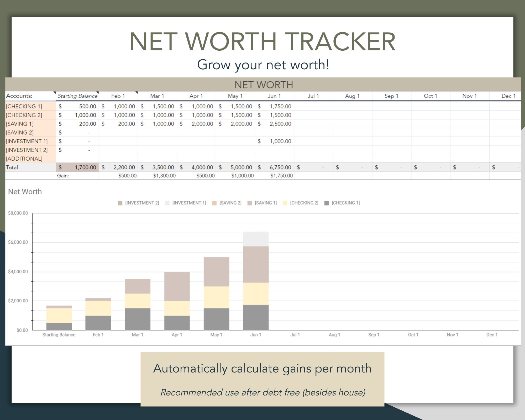Click the Jun 1 column header
The image size is (525, 420).
point(274,96)
